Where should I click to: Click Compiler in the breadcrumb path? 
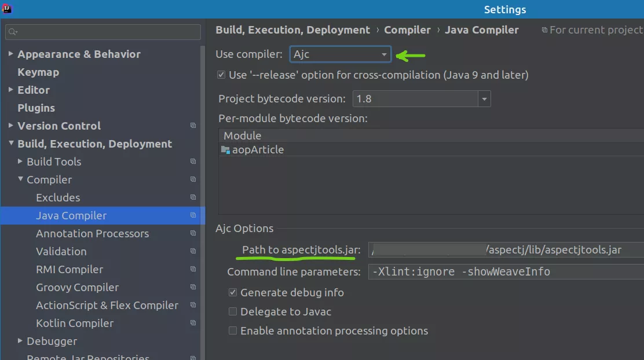pyautogui.click(x=407, y=30)
